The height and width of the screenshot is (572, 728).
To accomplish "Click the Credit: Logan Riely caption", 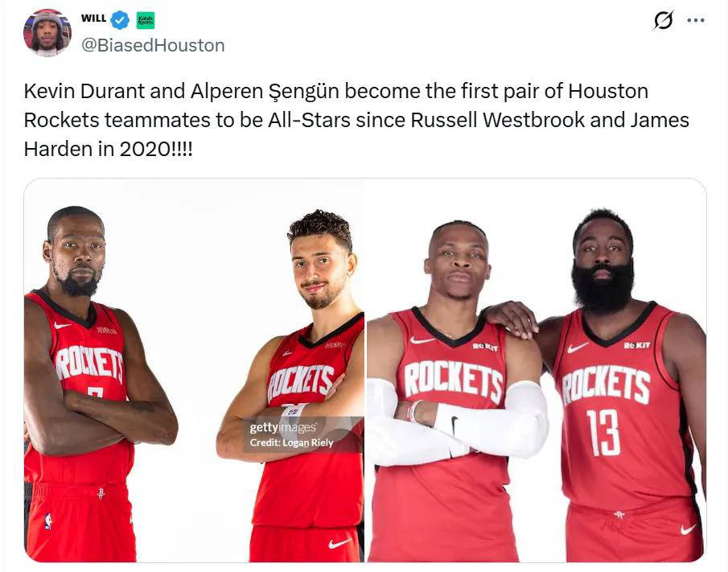I will 291,442.
